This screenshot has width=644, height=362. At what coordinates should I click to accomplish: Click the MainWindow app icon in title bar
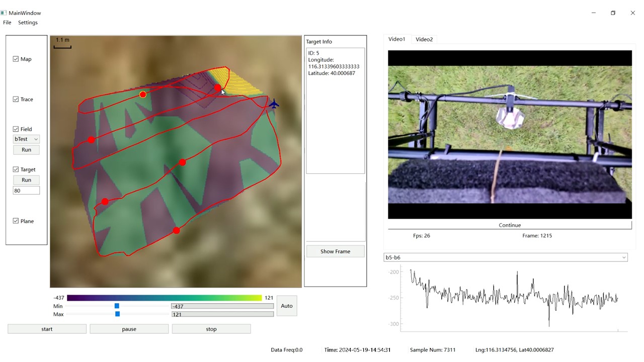coord(4,13)
